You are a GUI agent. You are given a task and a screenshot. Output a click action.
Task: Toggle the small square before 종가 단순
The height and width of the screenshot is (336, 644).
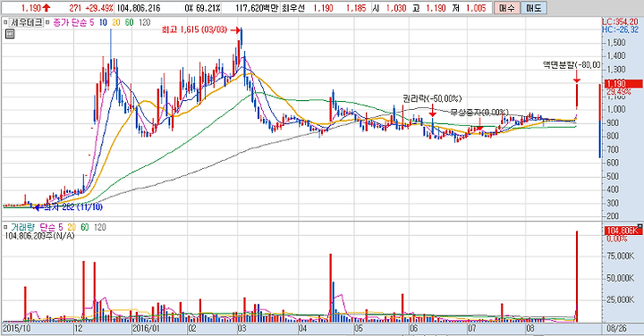[47, 22]
